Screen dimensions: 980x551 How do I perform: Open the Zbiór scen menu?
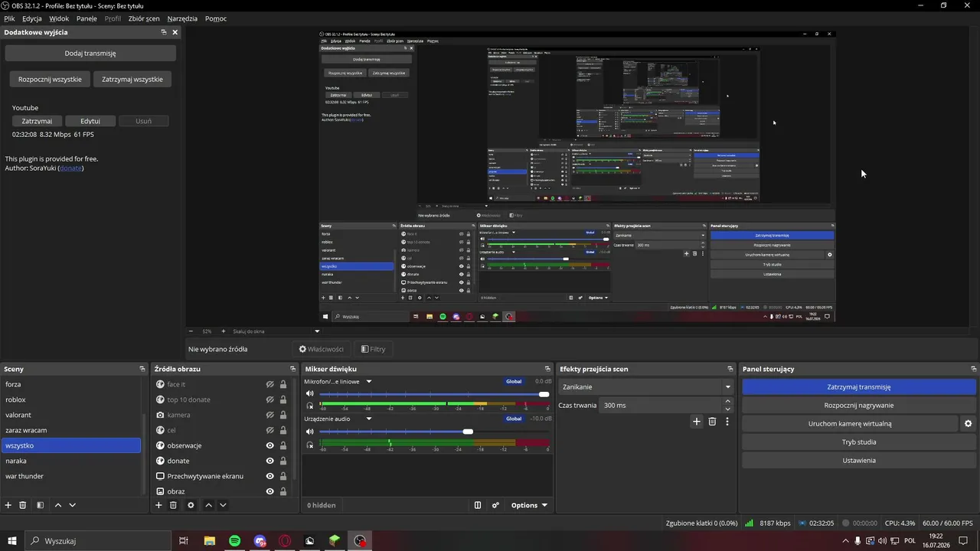coord(144,18)
